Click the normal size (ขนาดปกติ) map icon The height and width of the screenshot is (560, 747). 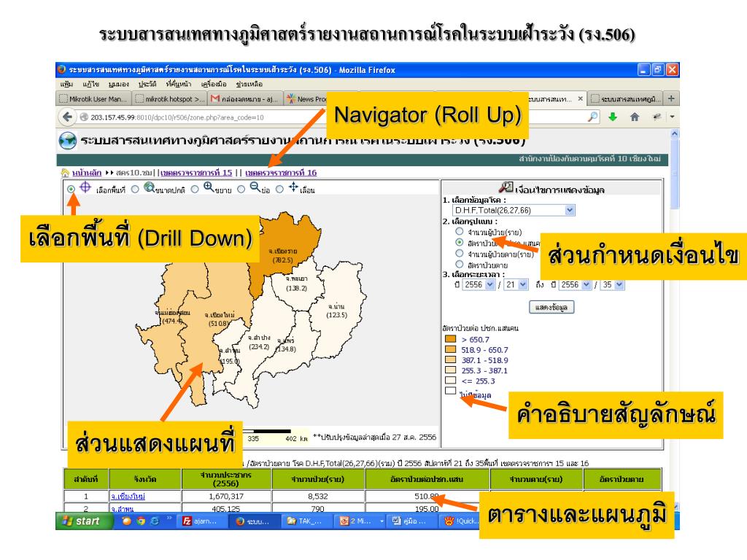(149, 187)
